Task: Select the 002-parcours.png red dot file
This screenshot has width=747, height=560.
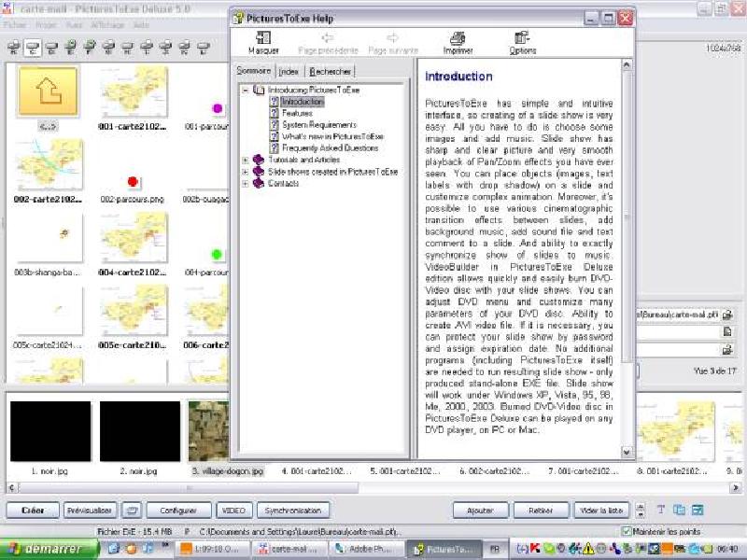Action: (133, 181)
